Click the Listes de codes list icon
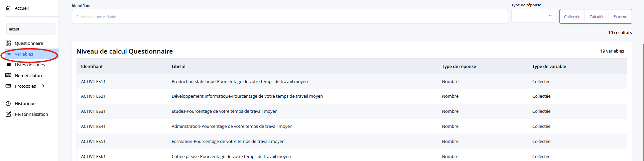644x161 pixels. pos(8,65)
